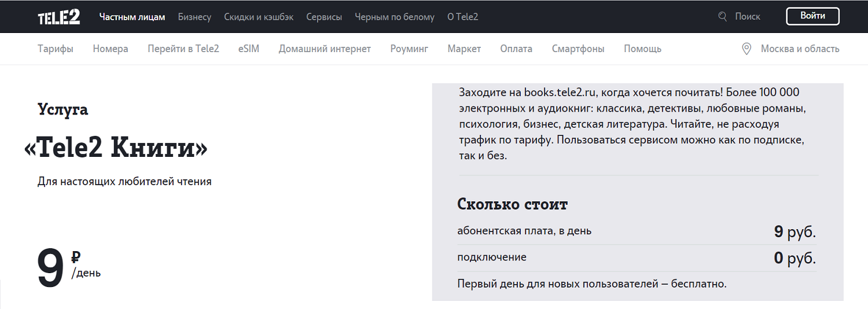868x309 pixels.
Task: Open Перейти в Tele2 page
Action: click(183, 49)
